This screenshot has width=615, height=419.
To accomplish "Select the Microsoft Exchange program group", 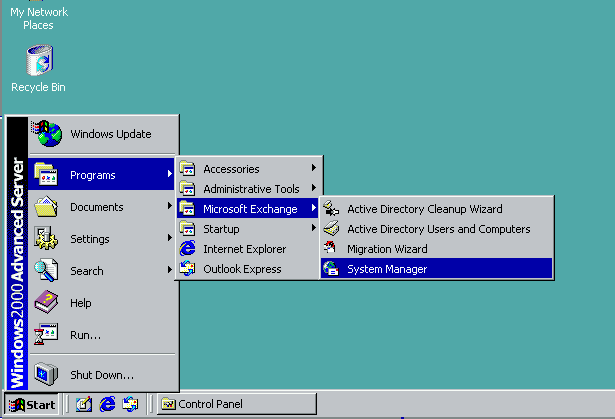I will coord(247,209).
